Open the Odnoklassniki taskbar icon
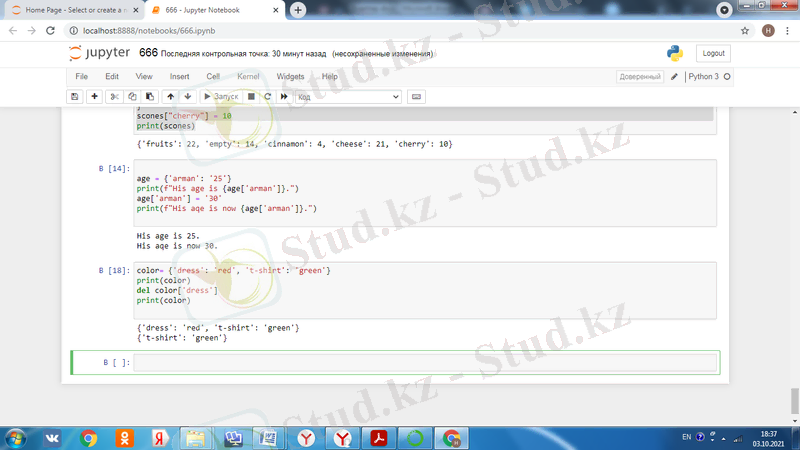 pos(124,438)
